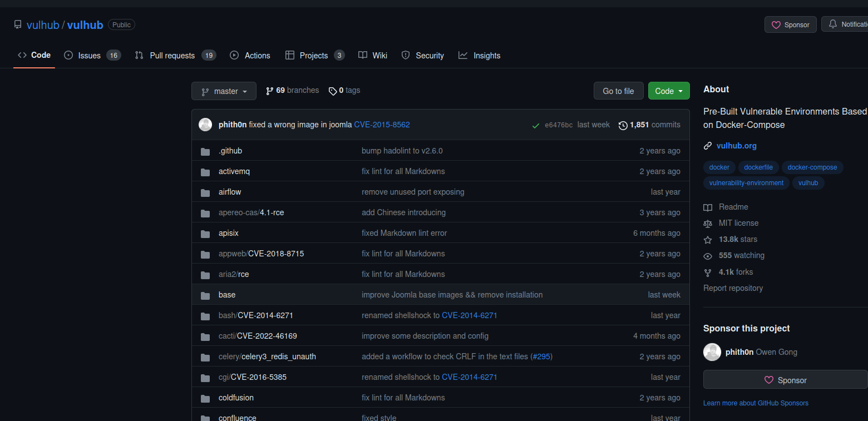Open the Notifications dropdown in the header
This screenshot has width=868, height=421.
pos(846,24)
